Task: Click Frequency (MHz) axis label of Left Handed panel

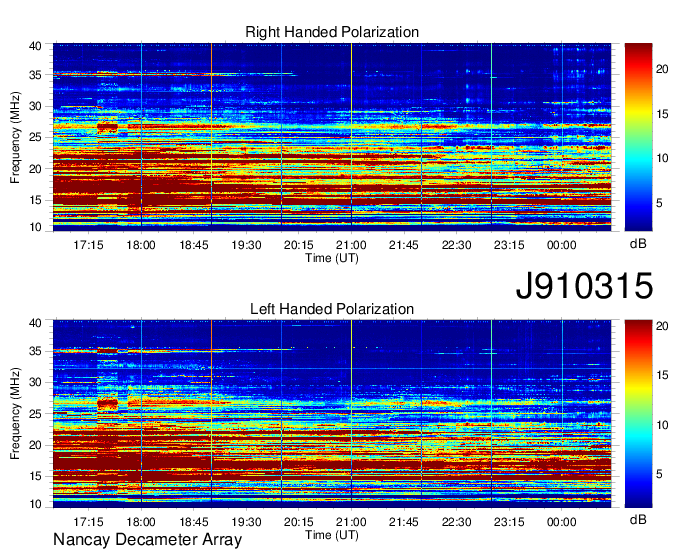Action: [15, 414]
